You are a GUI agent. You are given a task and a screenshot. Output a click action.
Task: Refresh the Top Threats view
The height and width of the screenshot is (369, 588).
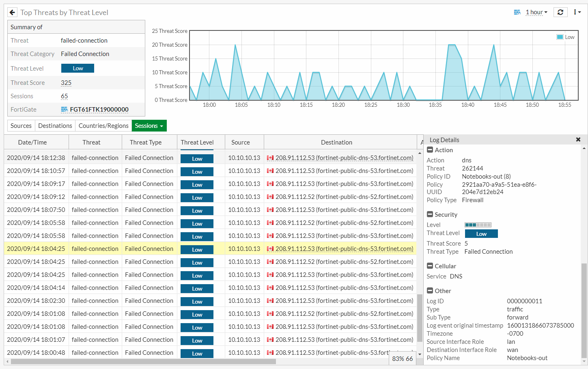coord(560,12)
